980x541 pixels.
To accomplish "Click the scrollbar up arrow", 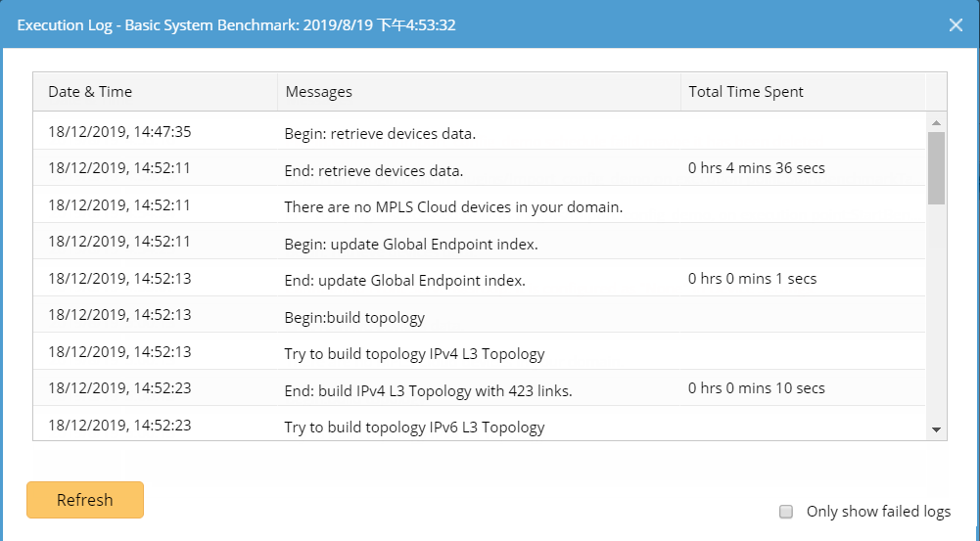I will [x=936, y=122].
